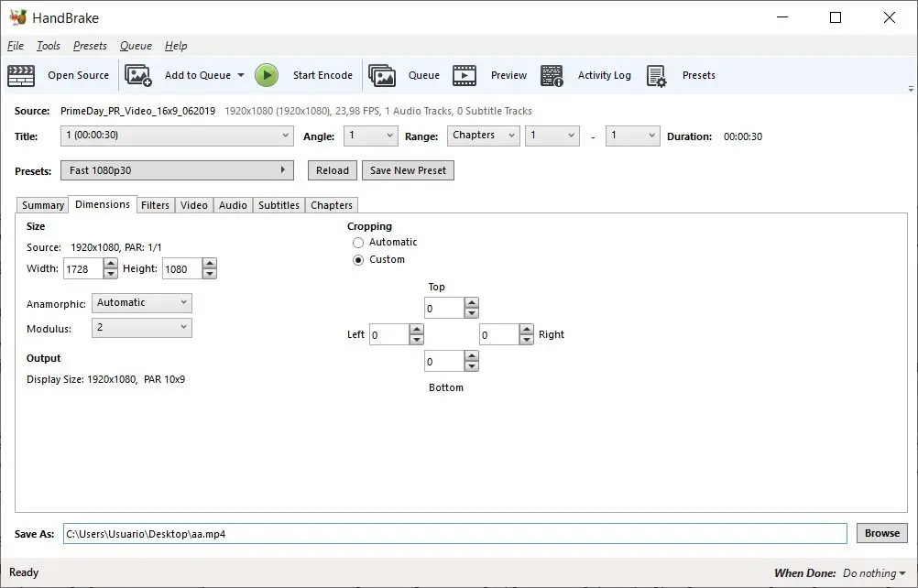The width and height of the screenshot is (918, 588).
Task: Switch to the Video tab
Action: pyautogui.click(x=194, y=205)
